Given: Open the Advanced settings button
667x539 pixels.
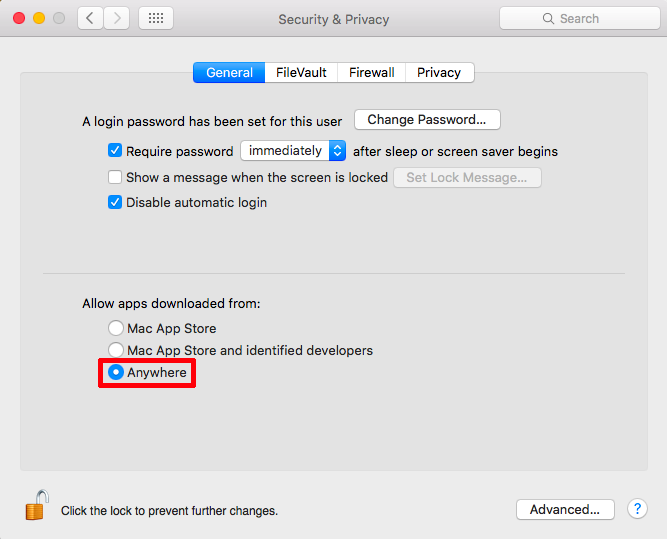Looking at the screenshot, I should 565,509.
